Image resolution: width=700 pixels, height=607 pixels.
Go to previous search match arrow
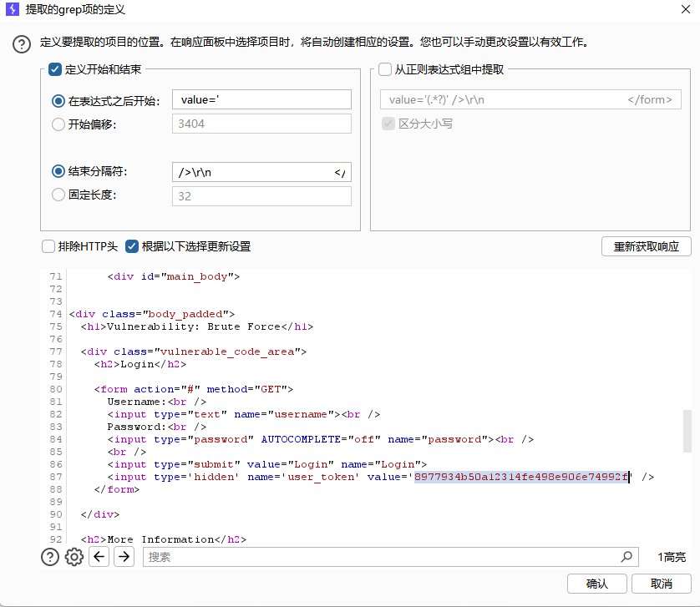[x=99, y=557]
